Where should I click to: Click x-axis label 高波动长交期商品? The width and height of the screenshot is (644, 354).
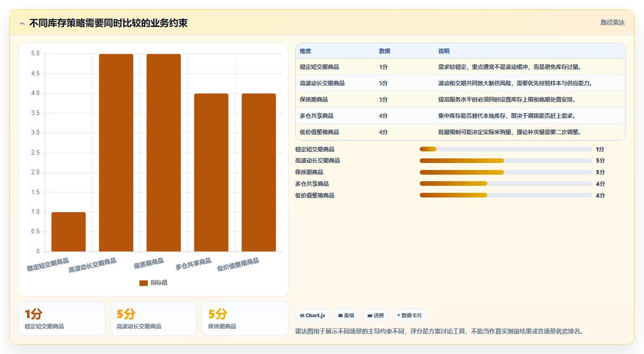click(92, 265)
